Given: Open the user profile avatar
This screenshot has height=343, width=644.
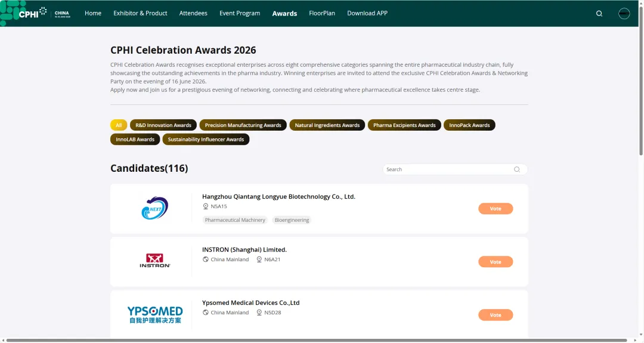Looking at the screenshot, I should pos(624,14).
